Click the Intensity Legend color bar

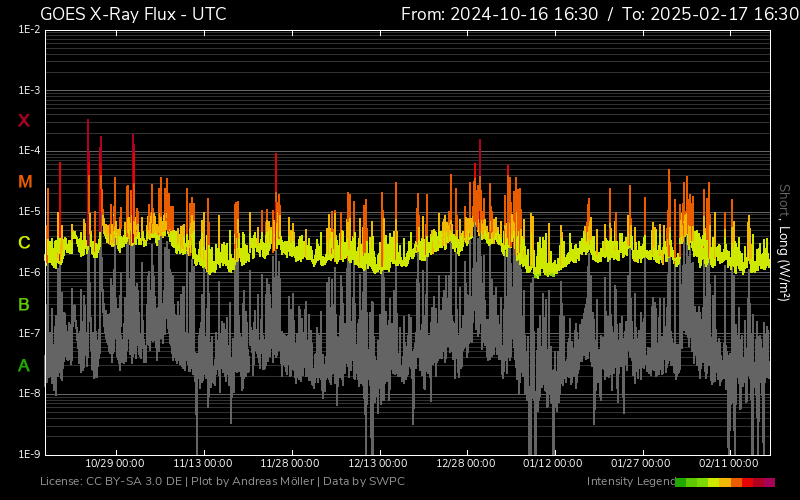pyautogui.click(x=724, y=482)
